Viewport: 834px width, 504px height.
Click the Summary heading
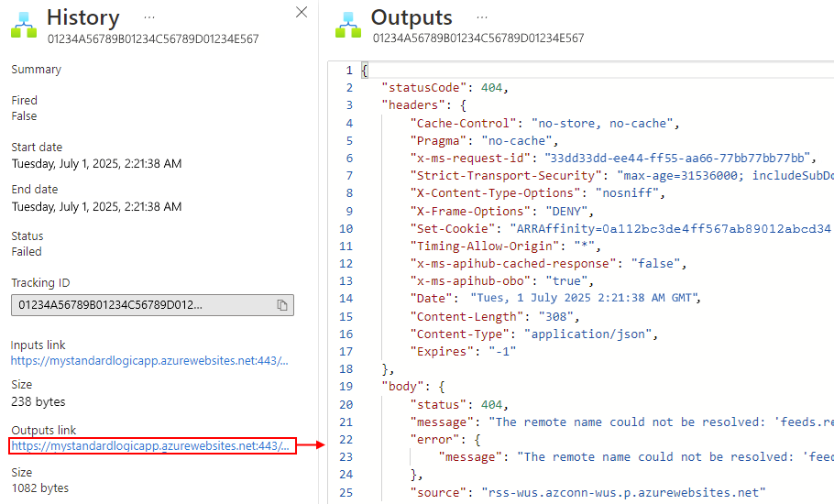[x=36, y=70]
